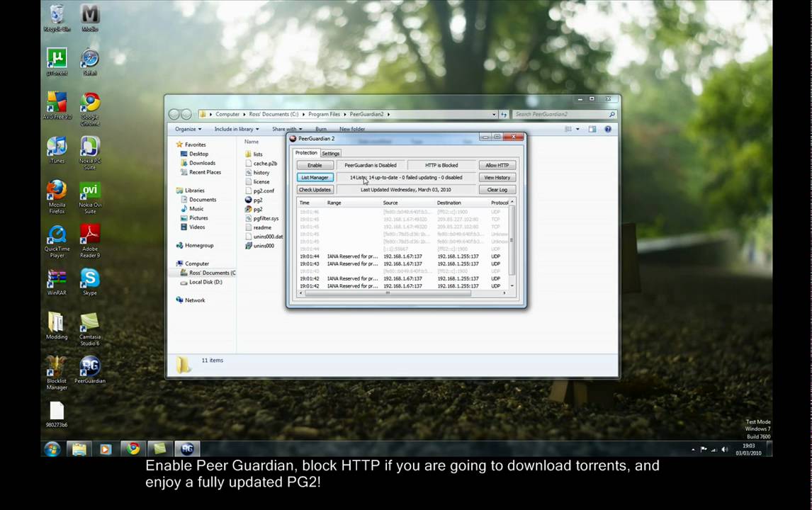
Task: Select the Protection tab in PeerGuardian
Action: click(x=306, y=153)
